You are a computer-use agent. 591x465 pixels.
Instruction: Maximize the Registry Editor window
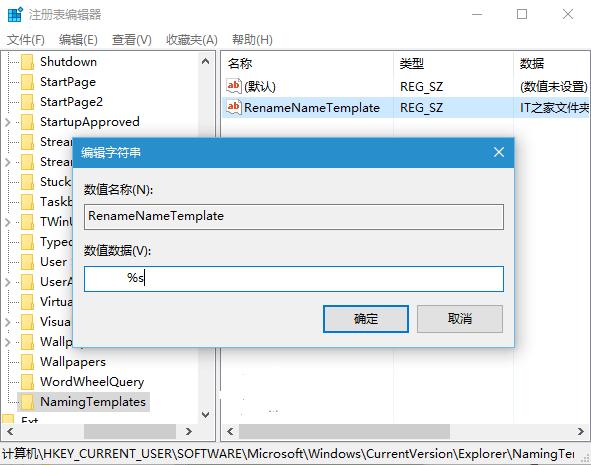tap(522, 14)
